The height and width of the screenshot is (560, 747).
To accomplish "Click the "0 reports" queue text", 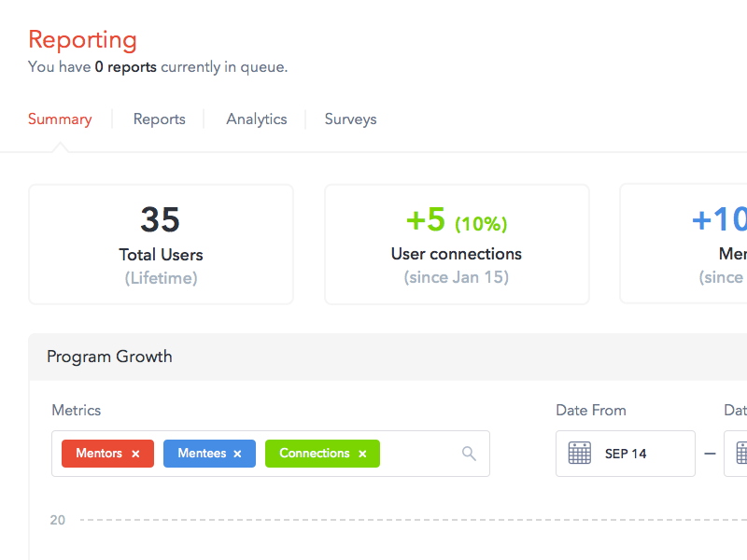I will 126,67.
